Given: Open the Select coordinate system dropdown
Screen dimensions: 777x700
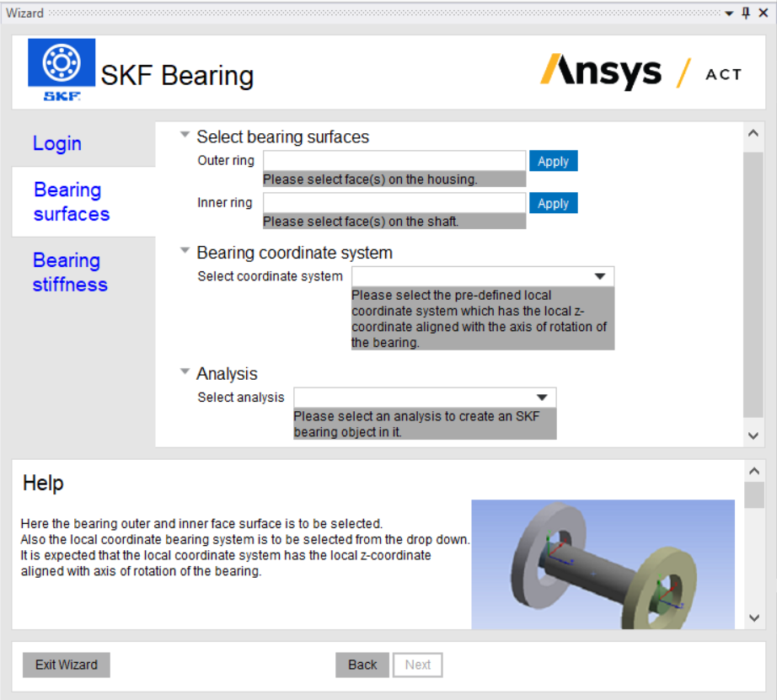Looking at the screenshot, I should pos(483,276).
